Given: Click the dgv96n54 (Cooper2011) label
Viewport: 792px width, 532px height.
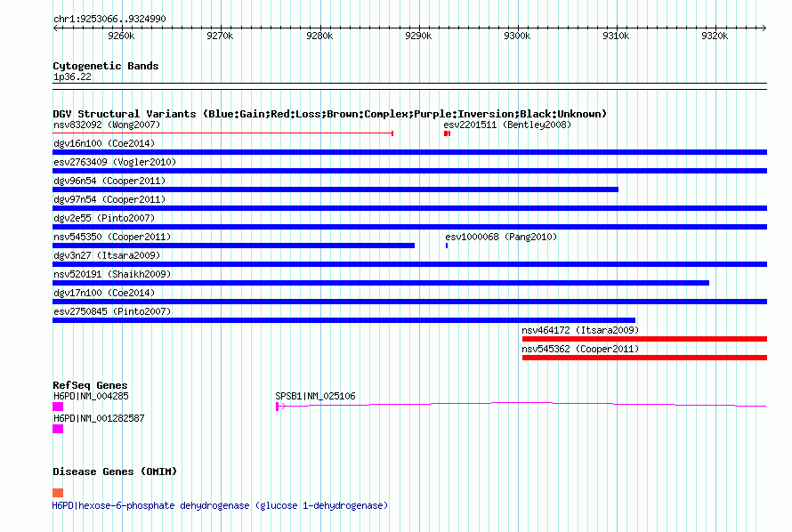Looking at the screenshot, I should pos(109,181).
